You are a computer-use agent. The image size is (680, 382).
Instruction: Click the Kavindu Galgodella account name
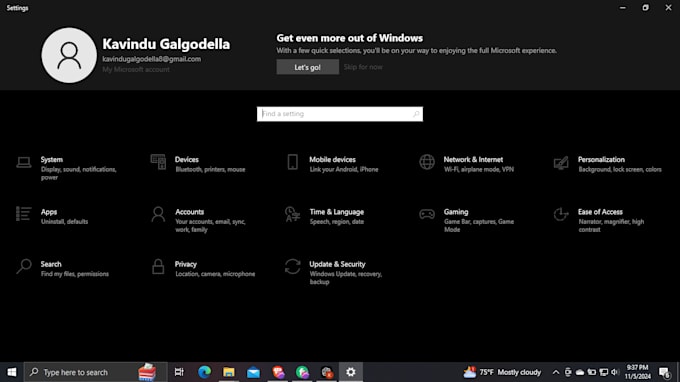point(166,44)
